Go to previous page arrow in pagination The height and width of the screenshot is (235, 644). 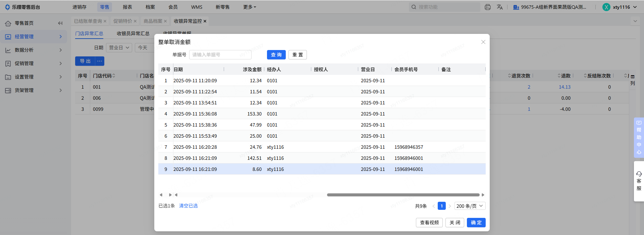(433, 206)
